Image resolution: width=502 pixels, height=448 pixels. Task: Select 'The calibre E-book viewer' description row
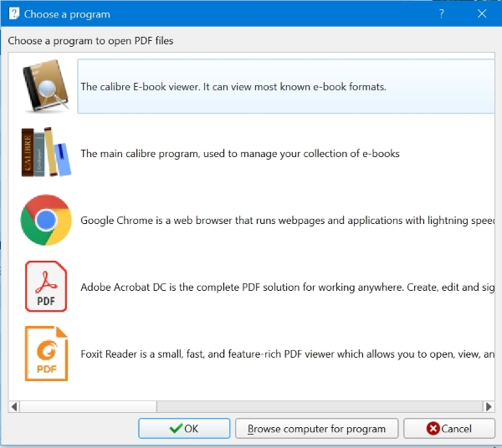click(286, 86)
